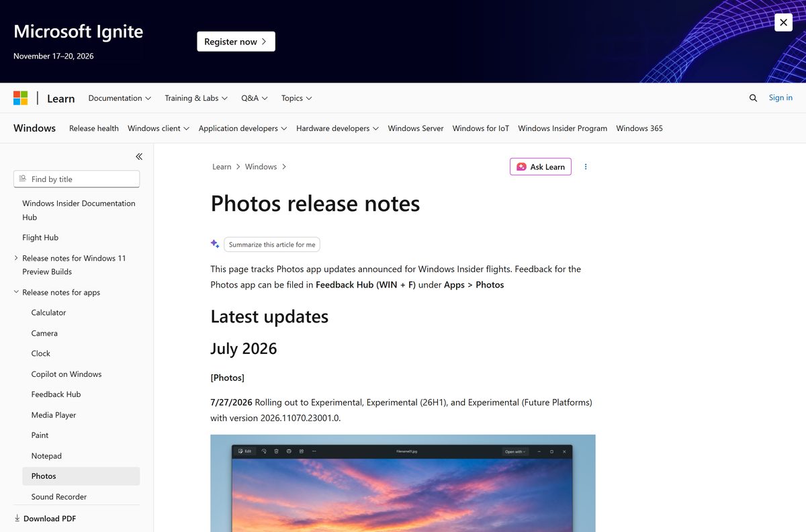Click the 7/27/2026 date text

(x=231, y=402)
